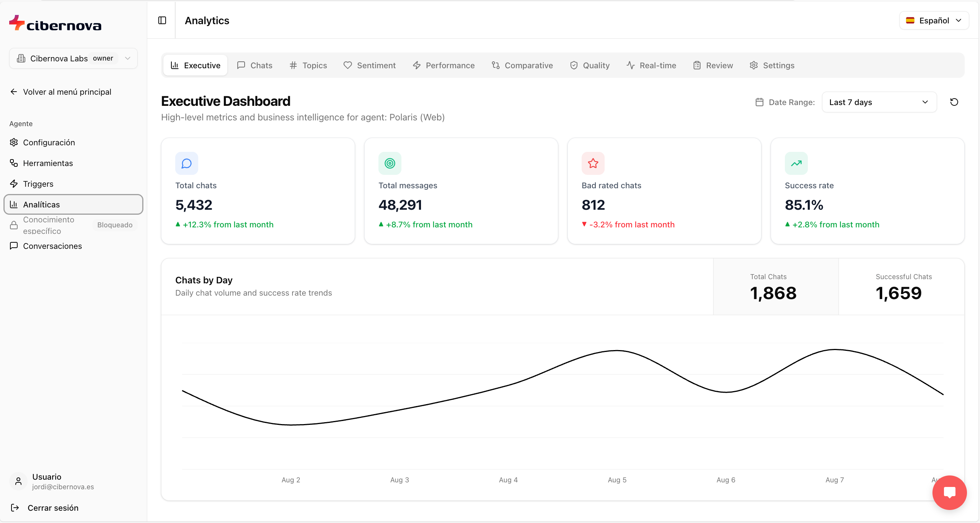Click the user avatar icon
Image resolution: width=980 pixels, height=523 pixels.
tap(18, 481)
